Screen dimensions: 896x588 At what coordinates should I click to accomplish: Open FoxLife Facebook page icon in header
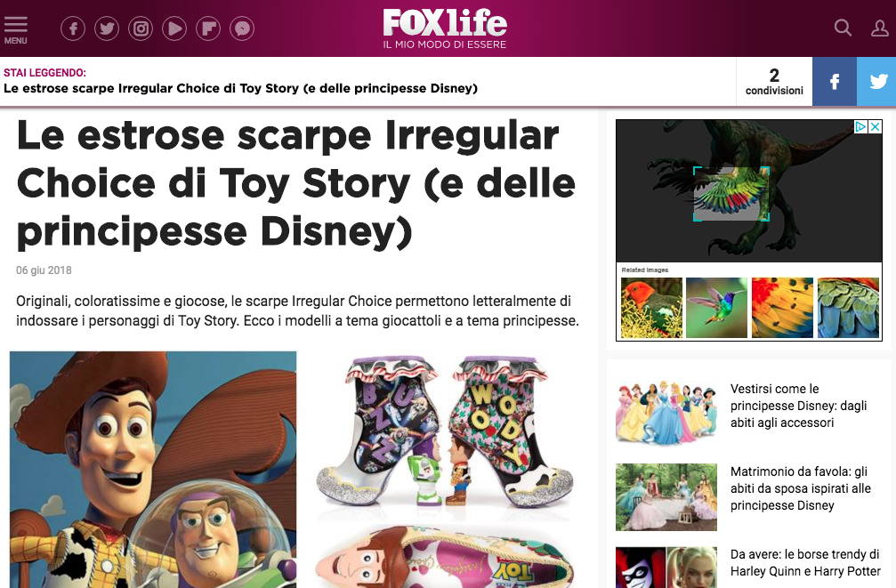coord(73,28)
